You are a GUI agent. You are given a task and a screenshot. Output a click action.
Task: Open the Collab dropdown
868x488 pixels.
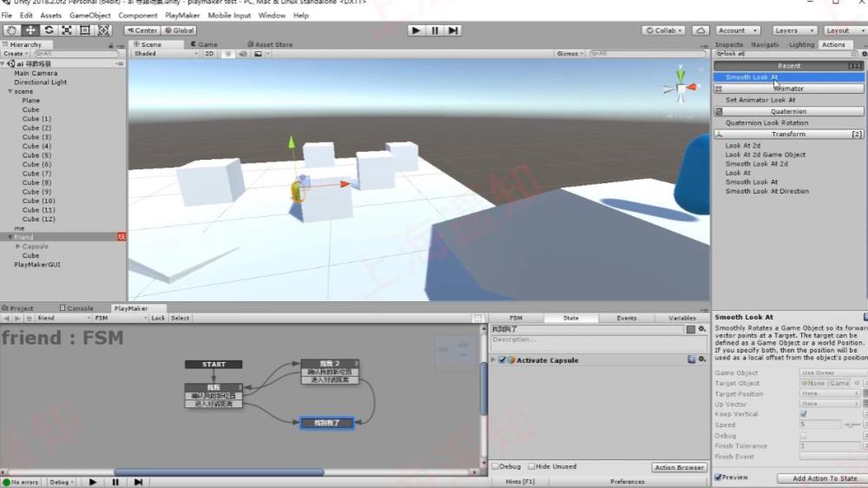(x=663, y=30)
